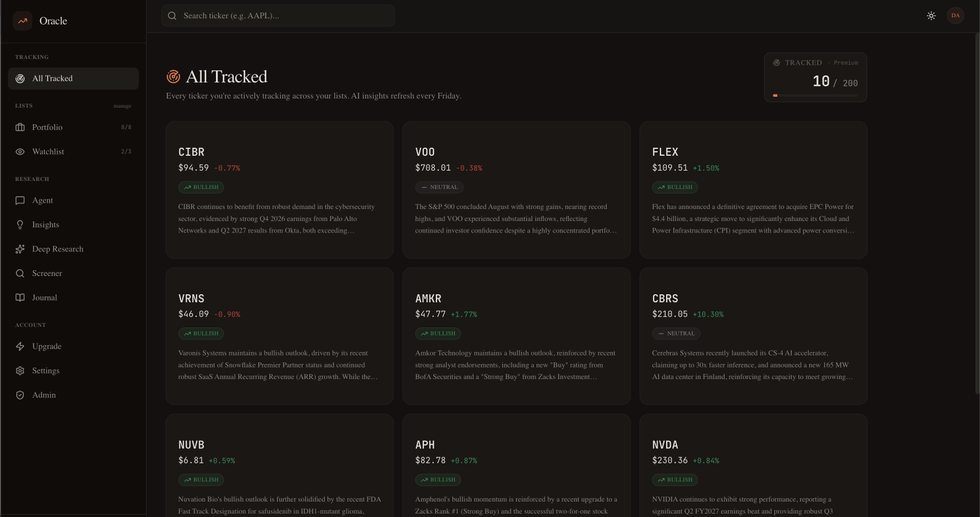Click the Watchlist eye icon

(20, 152)
